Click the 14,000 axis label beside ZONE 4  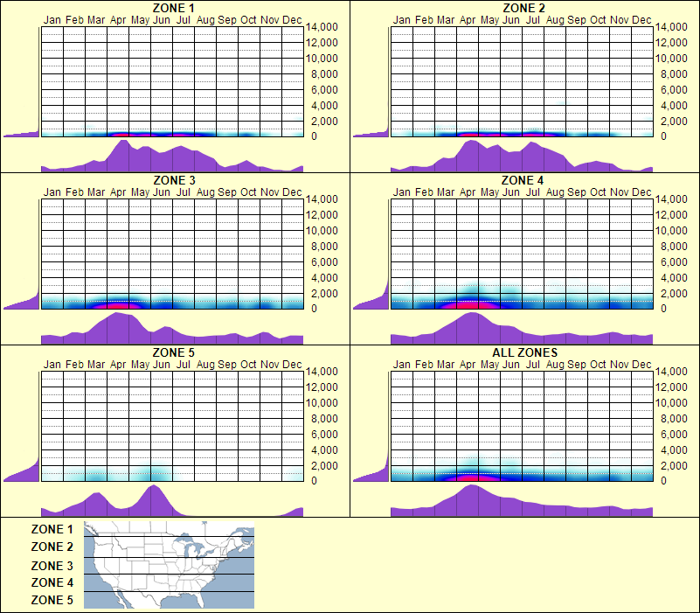coord(674,199)
